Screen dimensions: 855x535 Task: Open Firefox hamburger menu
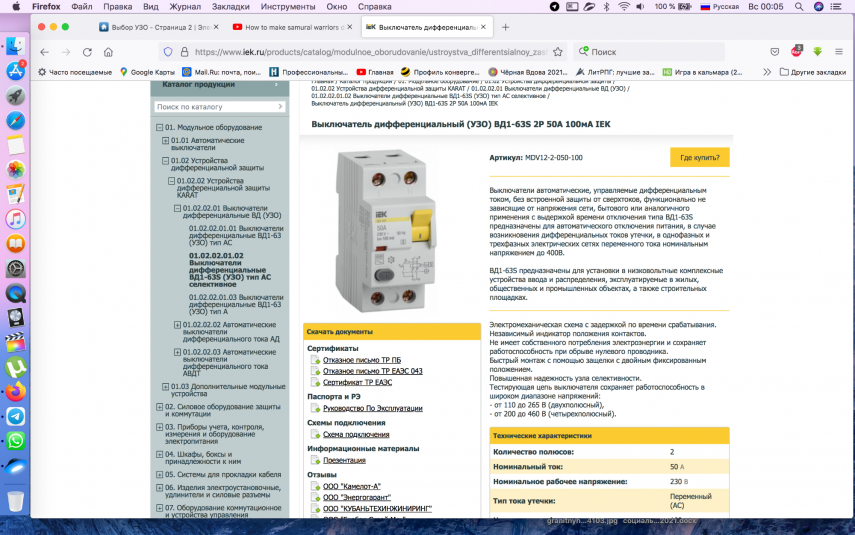click(839, 52)
